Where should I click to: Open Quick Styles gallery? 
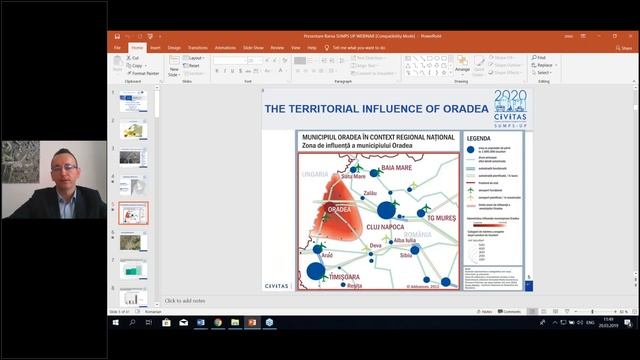479,66
